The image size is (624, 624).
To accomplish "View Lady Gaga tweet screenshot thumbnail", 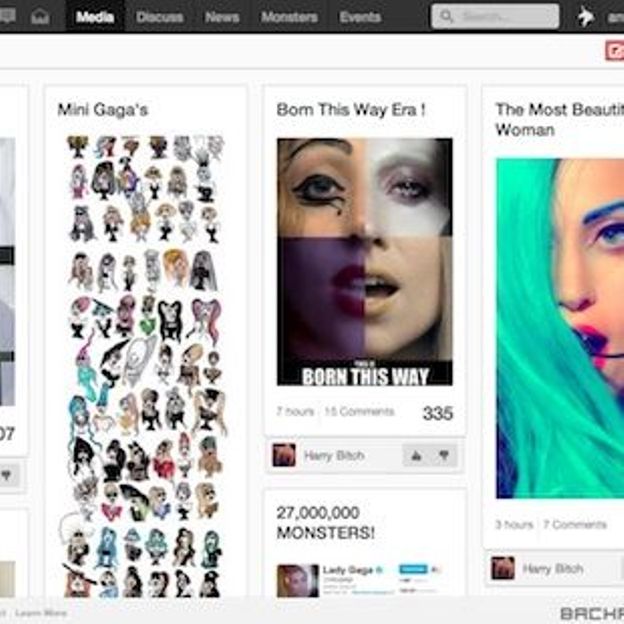I will pyautogui.click(x=360, y=581).
